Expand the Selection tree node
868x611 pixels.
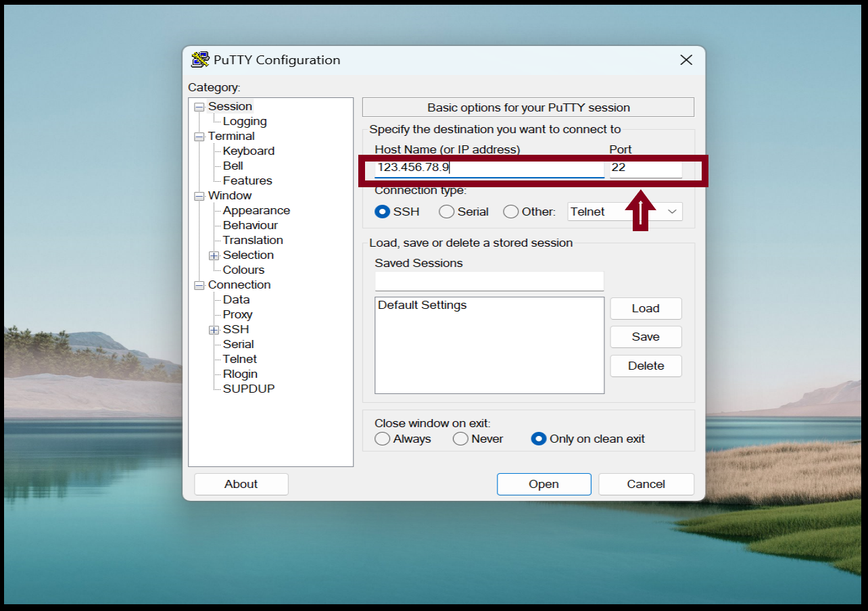214,255
